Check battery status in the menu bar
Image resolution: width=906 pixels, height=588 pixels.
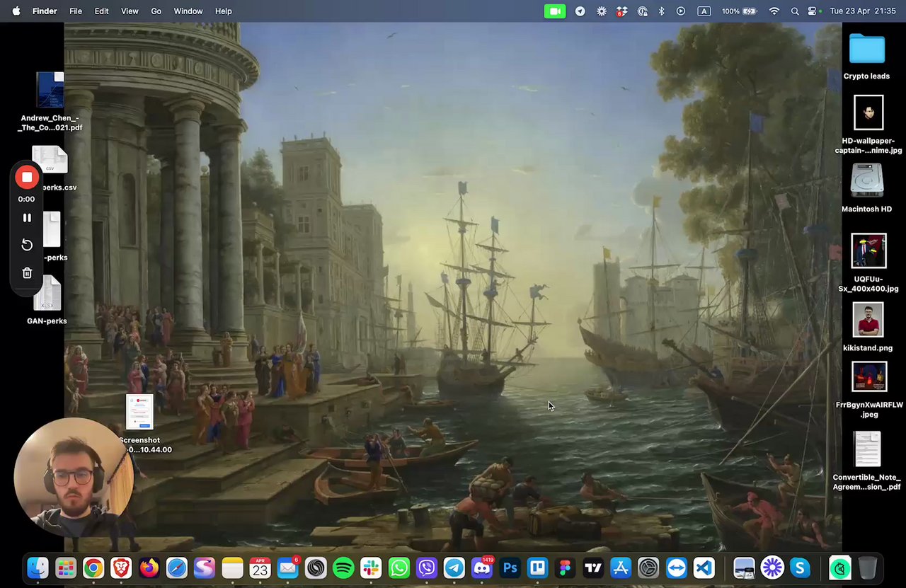click(740, 11)
